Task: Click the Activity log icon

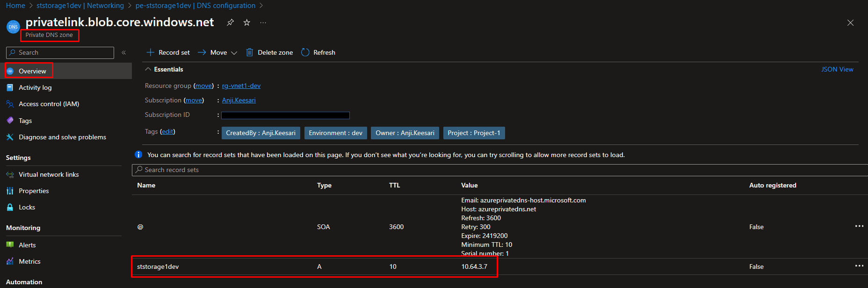Action: click(10, 87)
